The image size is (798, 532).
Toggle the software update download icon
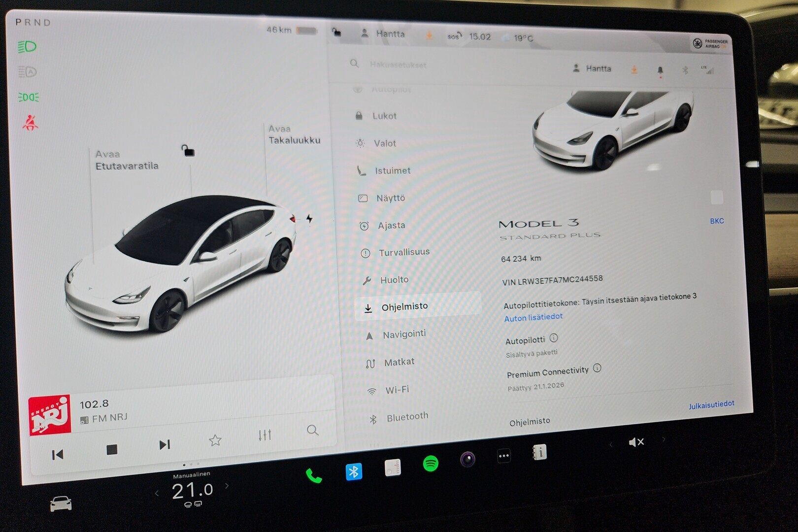[634, 70]
